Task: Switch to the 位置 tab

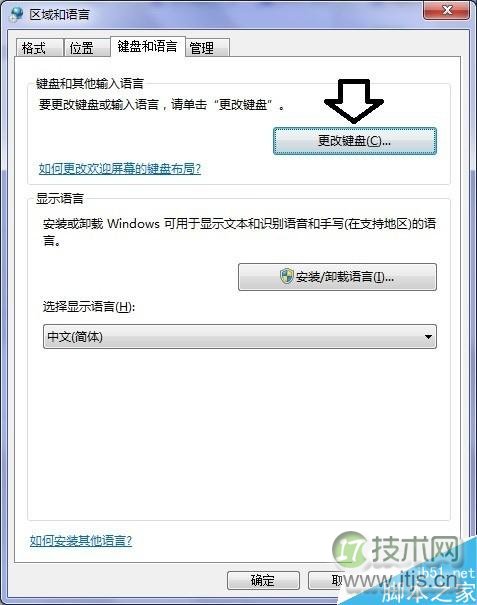Action: point(87,48)
